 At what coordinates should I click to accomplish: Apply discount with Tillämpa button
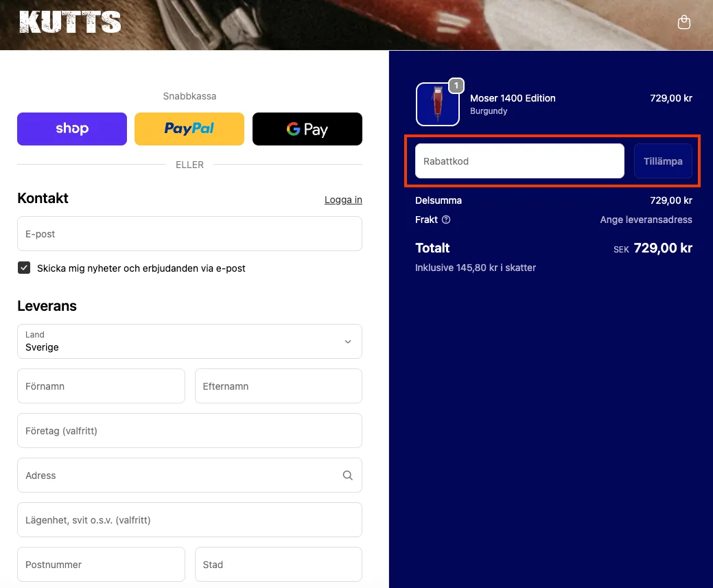tap(663, 161)
